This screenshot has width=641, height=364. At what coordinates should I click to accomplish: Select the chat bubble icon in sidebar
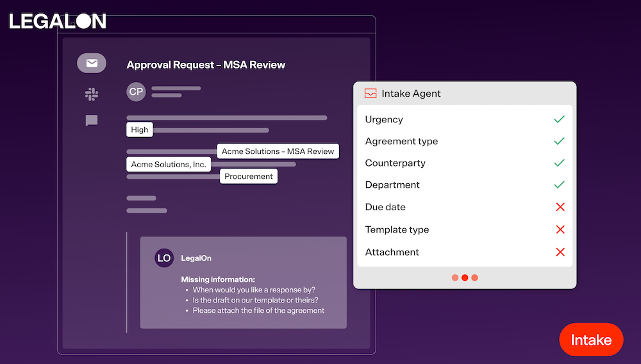[92, 120]
